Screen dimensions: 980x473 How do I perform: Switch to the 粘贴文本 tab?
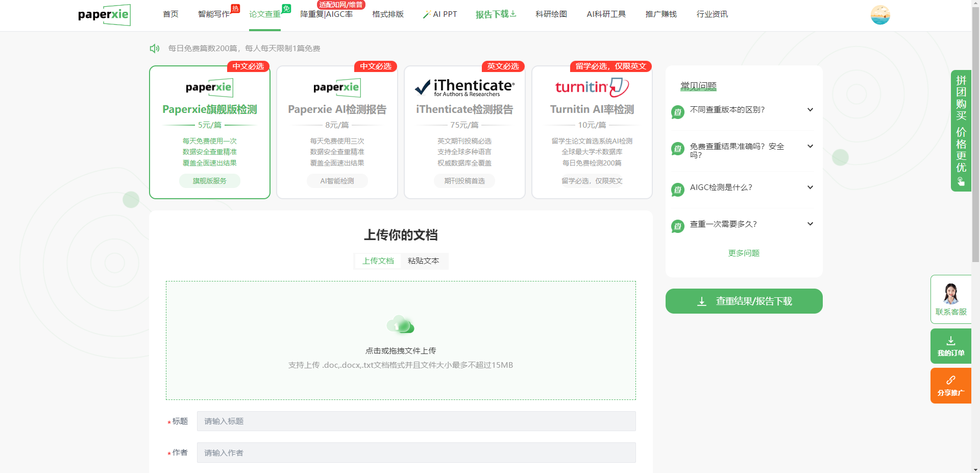[x=423, y=261]
